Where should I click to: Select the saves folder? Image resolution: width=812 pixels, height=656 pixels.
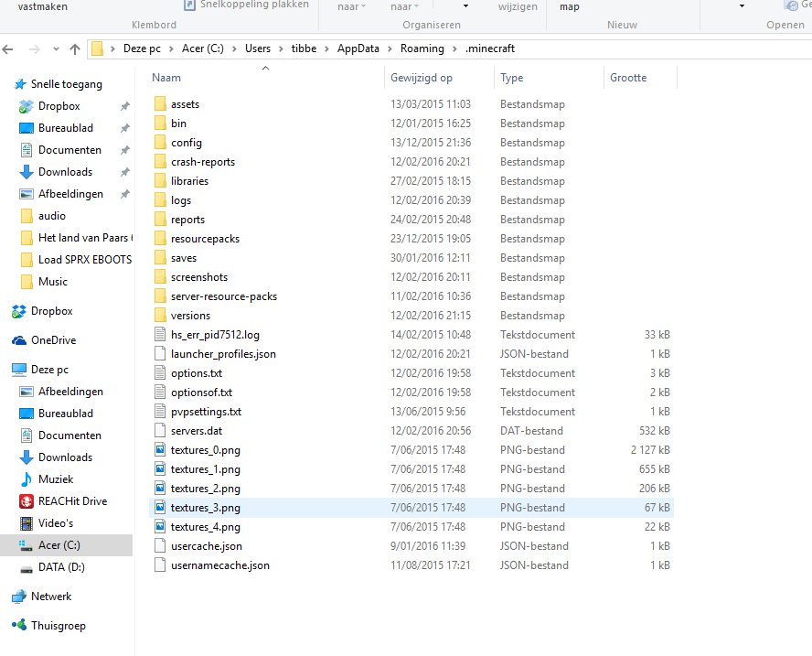pos(183,258)
